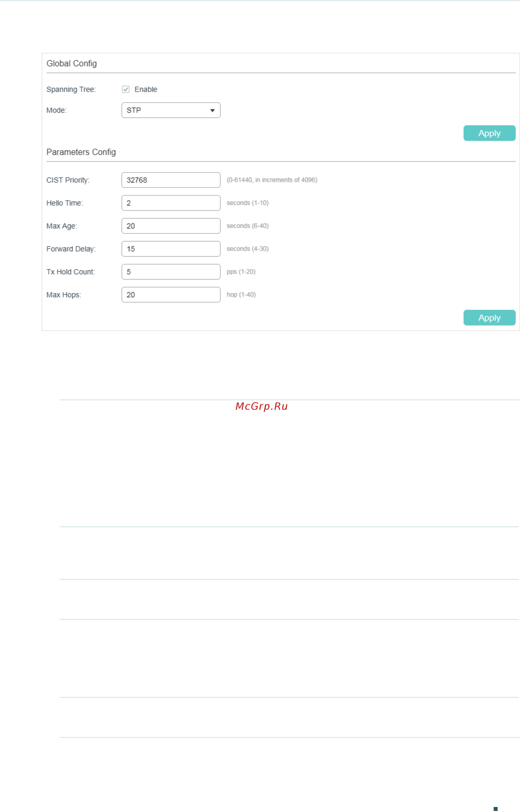Click the 'seconds (4-30)' hint text
This screenshot has width=520, height=812.
[248, 249]
